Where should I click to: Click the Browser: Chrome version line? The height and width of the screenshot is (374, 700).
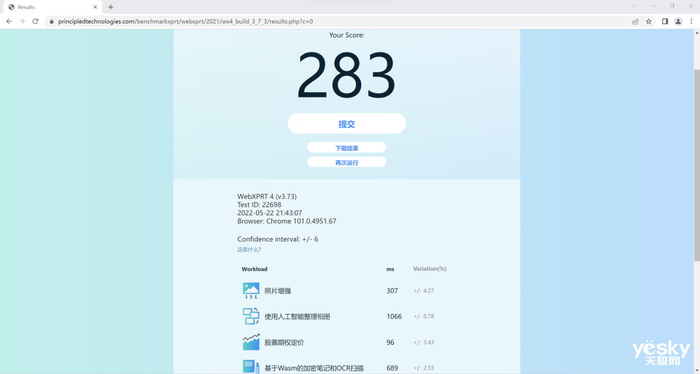click(x=287, y=221)
